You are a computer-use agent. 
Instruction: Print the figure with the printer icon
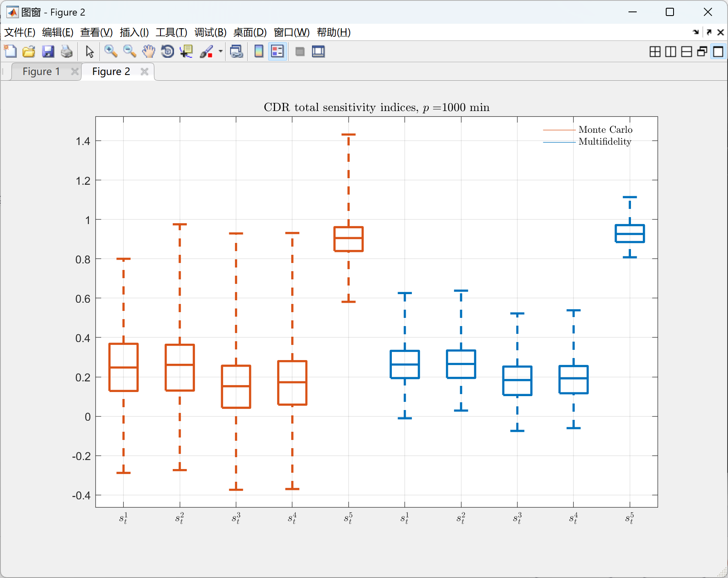pyautogui.click(x=67, y=52)
